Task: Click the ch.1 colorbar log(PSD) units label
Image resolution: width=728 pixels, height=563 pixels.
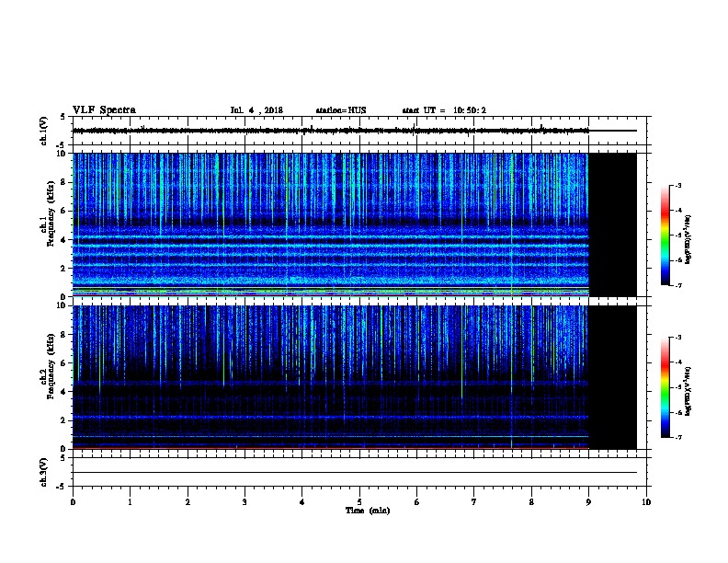Action: [x=688, y=240]
